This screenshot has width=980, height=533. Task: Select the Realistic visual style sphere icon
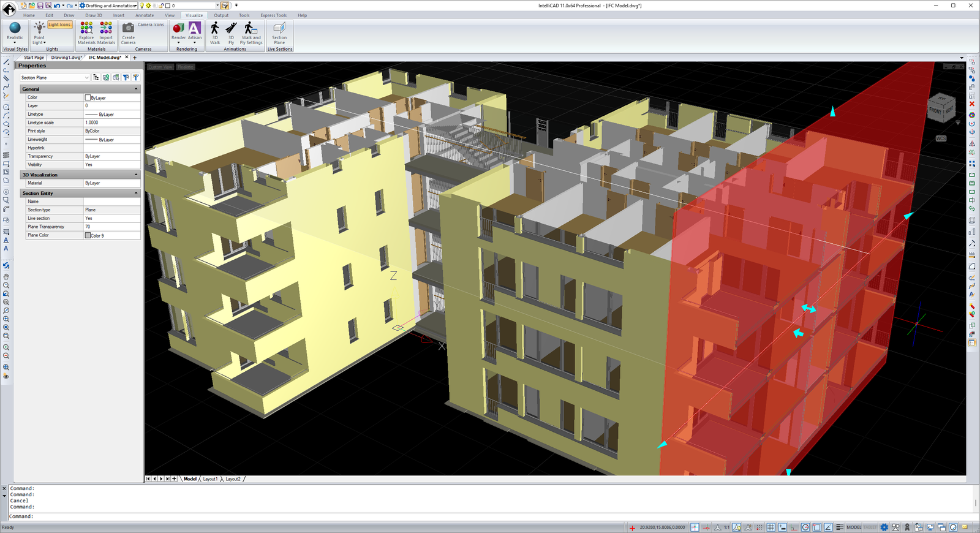coord(15,28)
